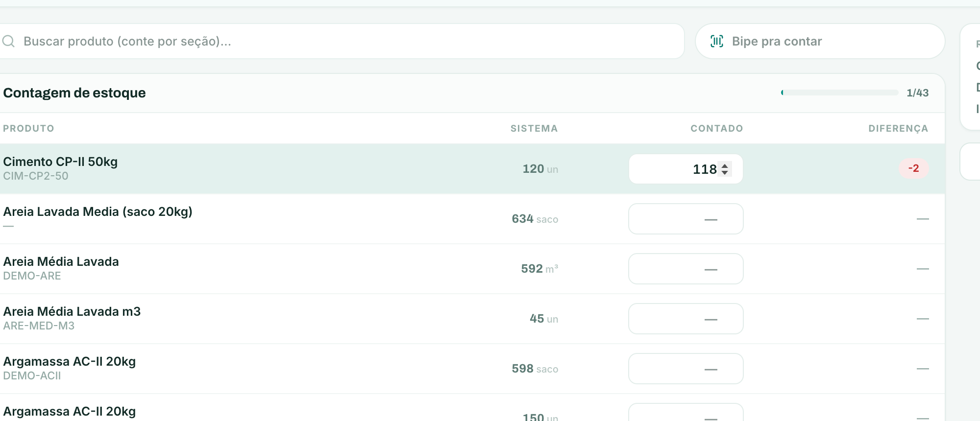Click counted field for Areia Lavada Media
Viewport: 980px width, 421px height.
pyautogui.click(x=686, y=219)
